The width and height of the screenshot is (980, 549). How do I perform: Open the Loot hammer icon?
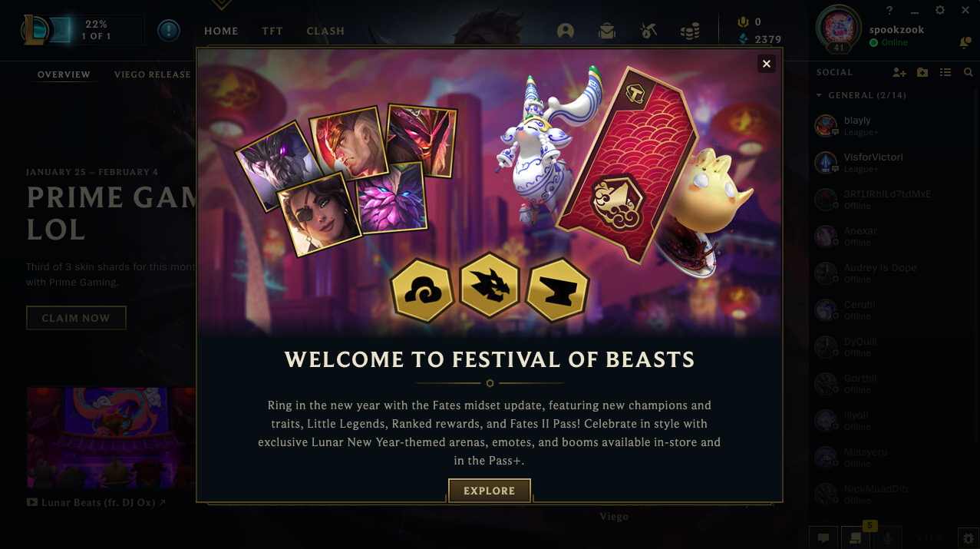tap(648, 31)
